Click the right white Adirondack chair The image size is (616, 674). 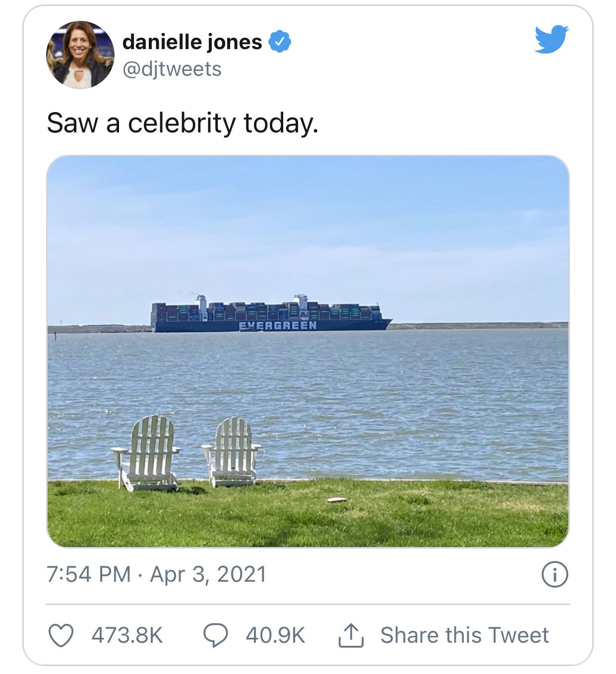pos(232,451)
